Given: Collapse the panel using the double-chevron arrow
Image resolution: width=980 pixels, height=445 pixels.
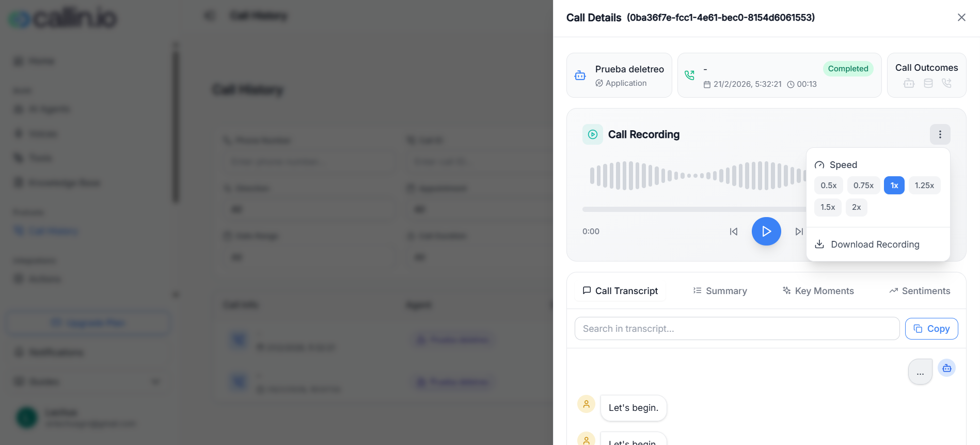Looking at the screenshot, I should click(209, 16).
